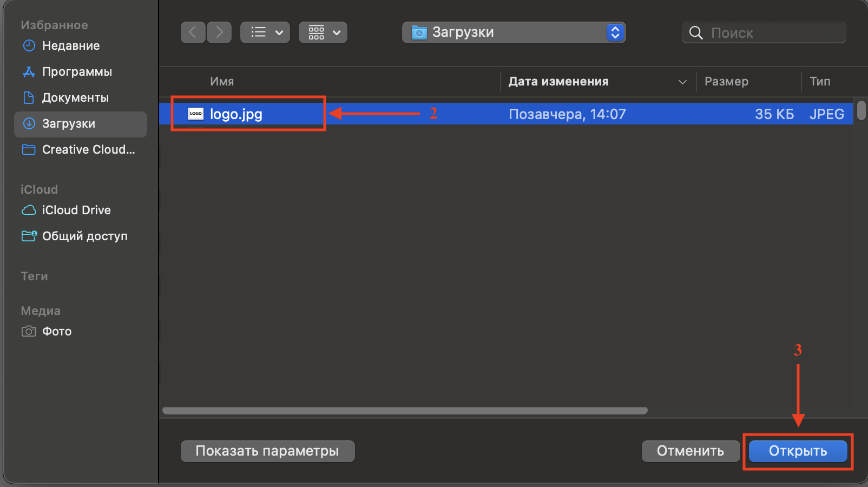Open the grouping options grid dropdown

(323, 32)
